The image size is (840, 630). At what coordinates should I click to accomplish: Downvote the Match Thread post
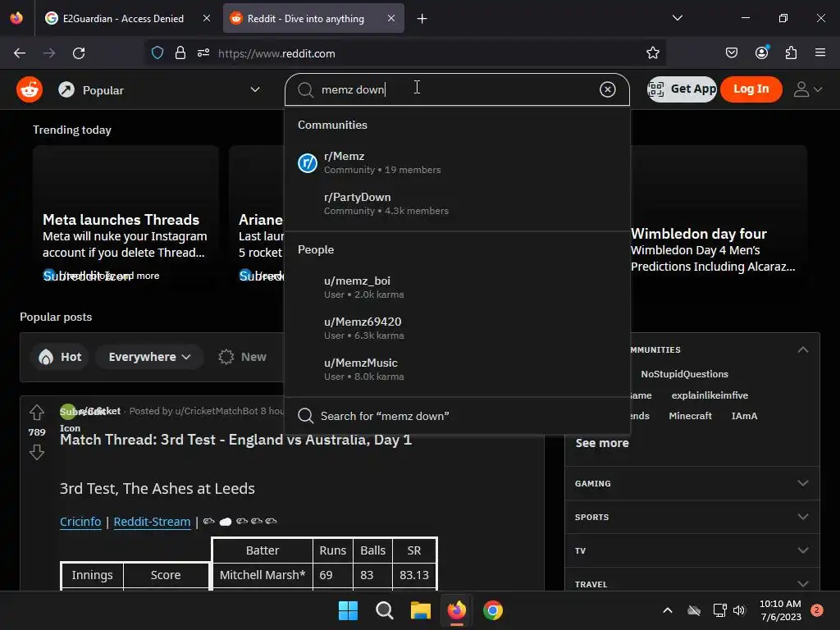[x=36, y=453]
